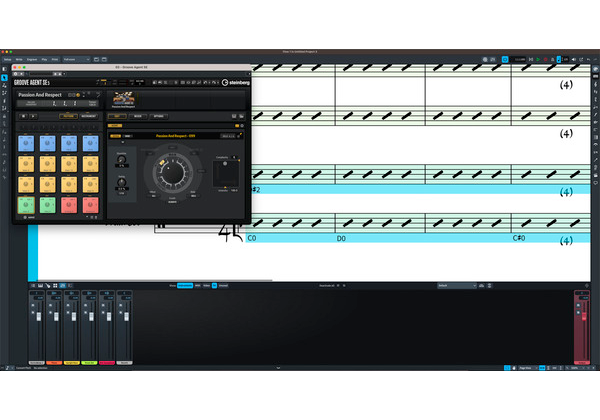Click the Steinberg logo in Groove Agent

[236, 82]
